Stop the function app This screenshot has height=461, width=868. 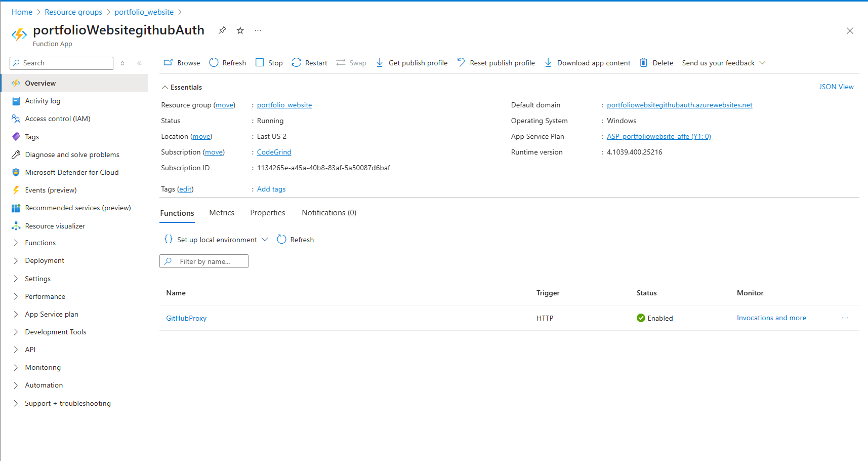[x=269, y=63]
